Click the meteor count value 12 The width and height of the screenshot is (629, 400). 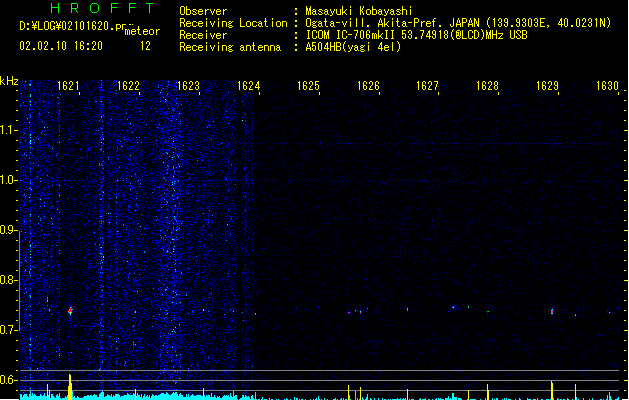pyautogui.click(x=145, y=46)
